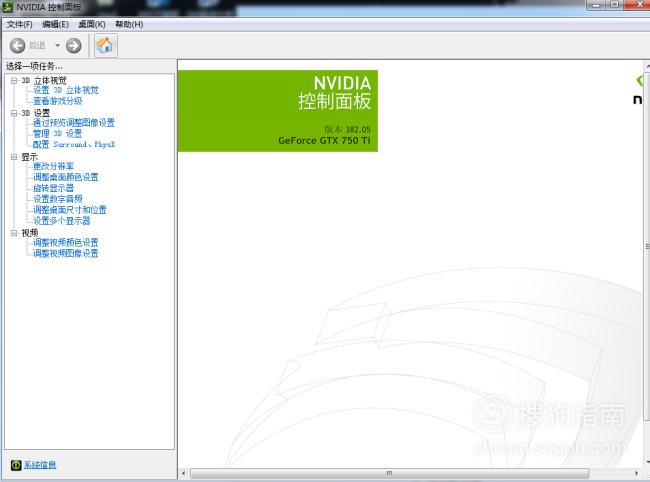
Task: Collapse the 视频 tree node
Action: [x=14, y=233]
